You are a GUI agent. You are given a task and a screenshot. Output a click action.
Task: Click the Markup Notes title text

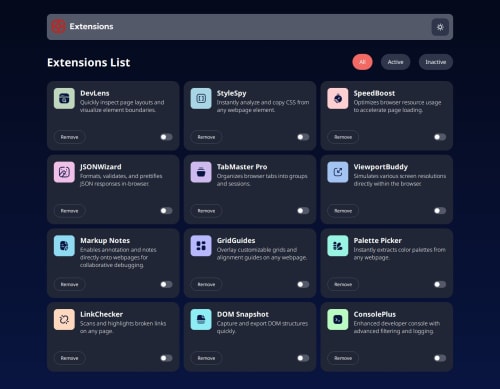click(105, 241)
